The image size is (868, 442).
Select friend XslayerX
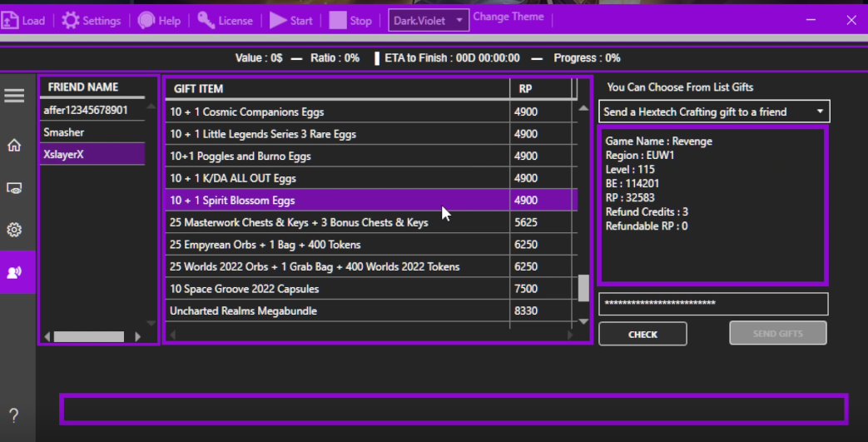tap(92, 154)
